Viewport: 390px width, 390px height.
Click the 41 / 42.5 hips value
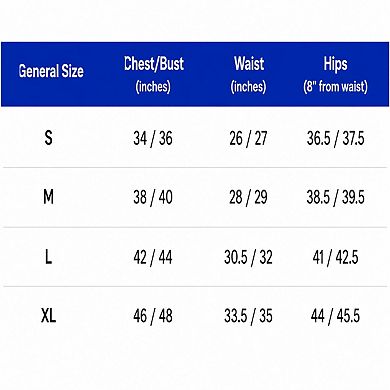(336, 257)
